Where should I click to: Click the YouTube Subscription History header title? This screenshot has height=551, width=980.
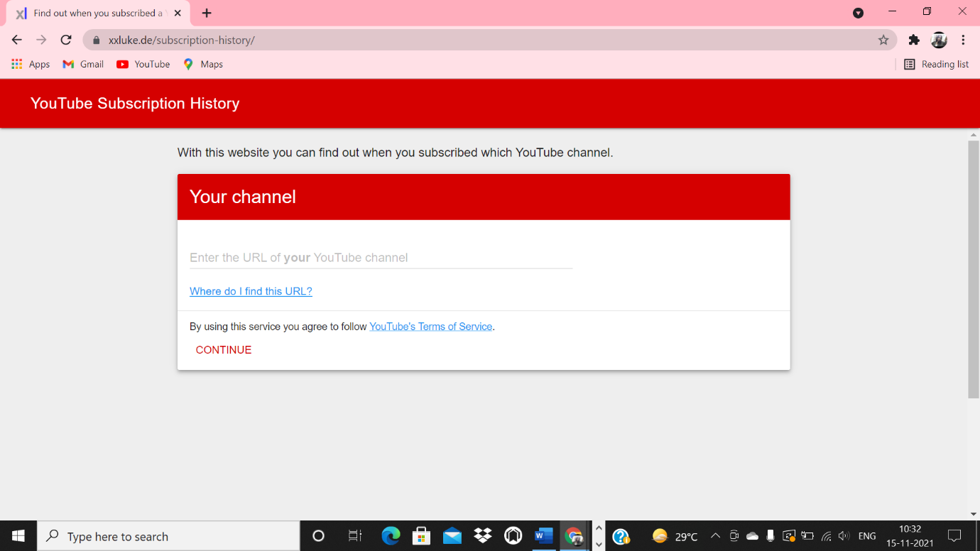point(135,104)
